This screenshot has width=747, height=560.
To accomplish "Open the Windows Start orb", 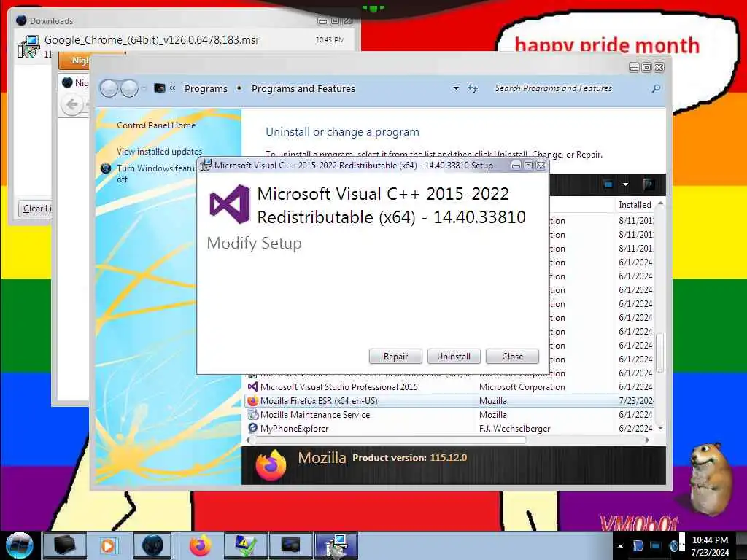I will 19,545.
